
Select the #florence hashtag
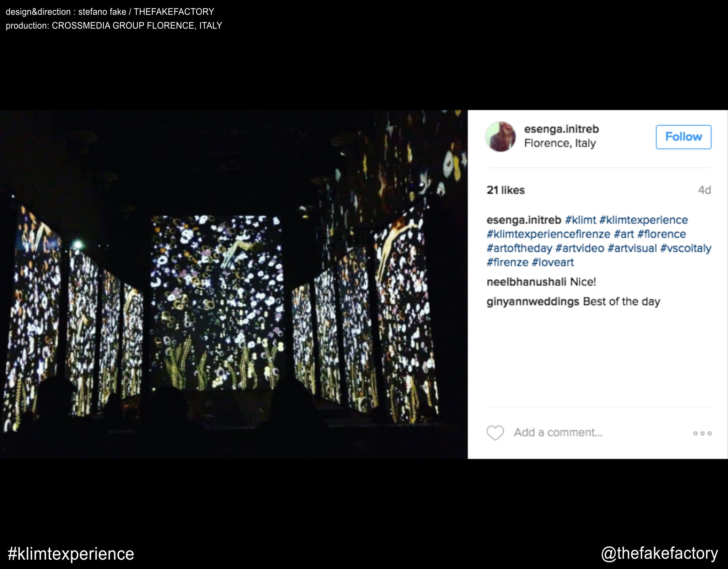click(662, 234)
